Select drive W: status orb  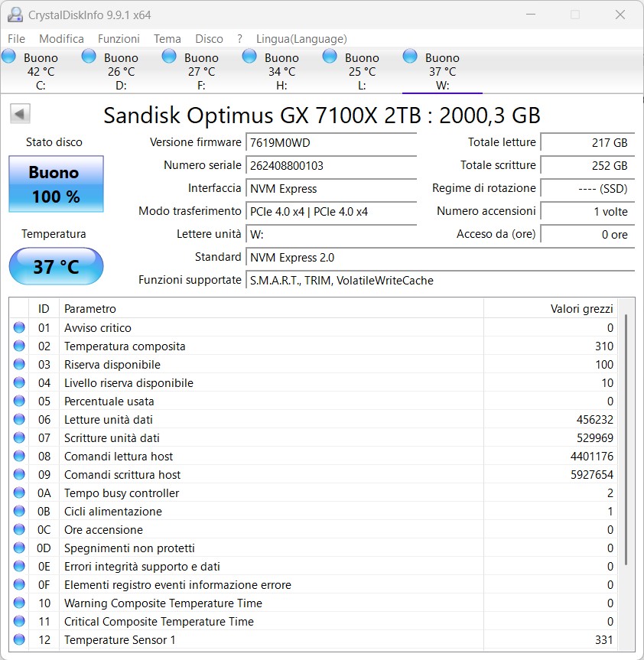tap(410, 57)
